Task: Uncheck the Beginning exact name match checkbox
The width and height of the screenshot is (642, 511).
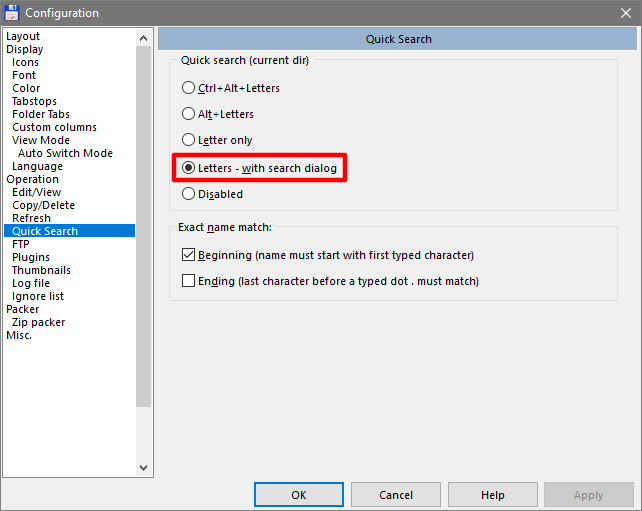Action: coord(188,255)
